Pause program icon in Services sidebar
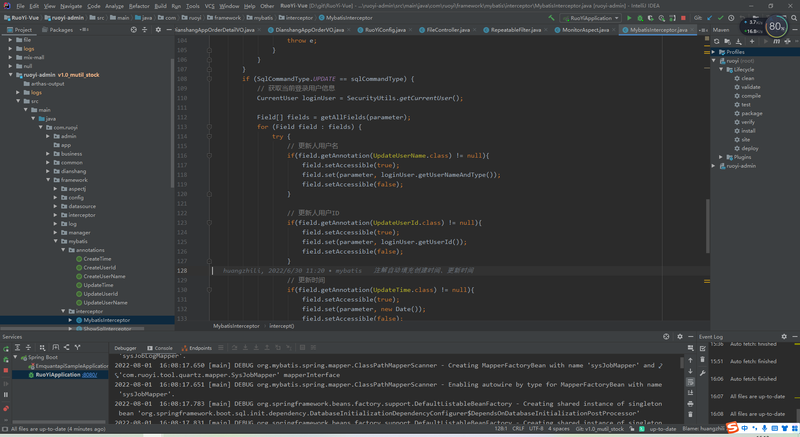Image resolution: width=800 pixels, height=437 pixels. click(x=6, y=394)
